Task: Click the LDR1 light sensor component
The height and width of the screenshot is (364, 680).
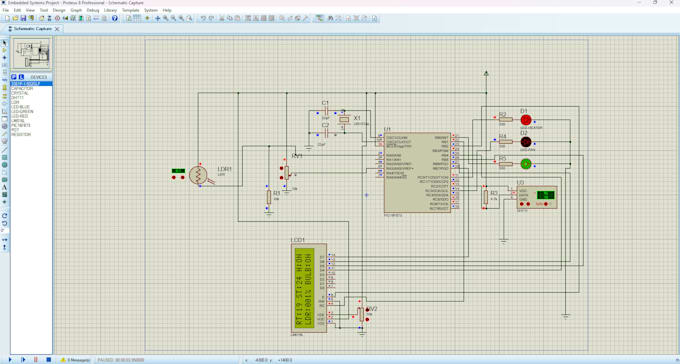Action: click(x=198, y=175)
